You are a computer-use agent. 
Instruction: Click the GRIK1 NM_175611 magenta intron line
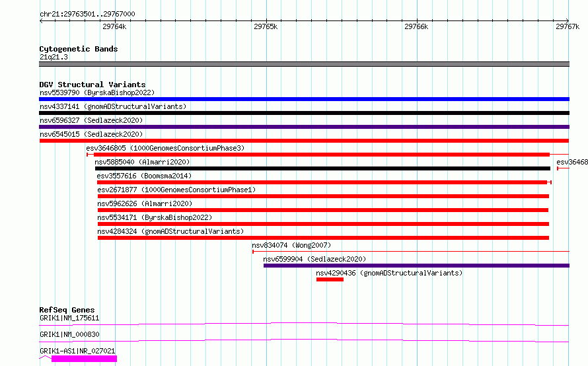[x=304, y=324]
